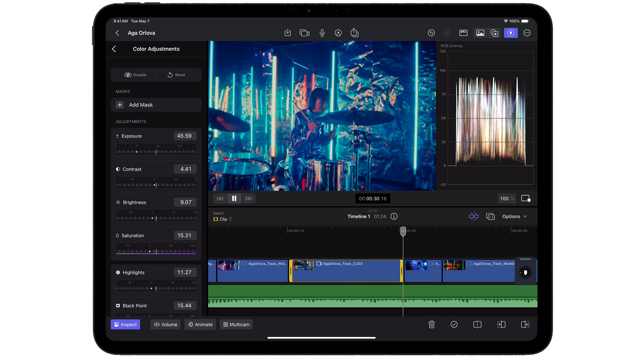
Task: Disable the color adjustments effect
Action: [135, 75]
